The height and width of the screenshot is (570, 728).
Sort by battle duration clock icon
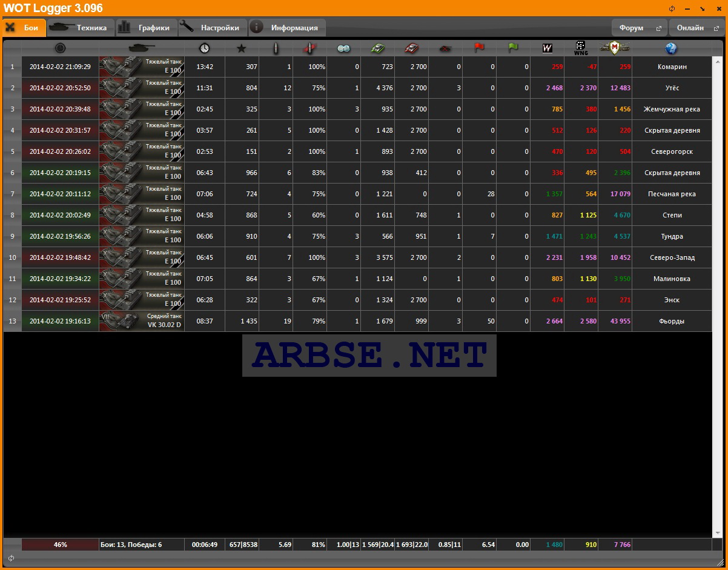click(205, 48)
